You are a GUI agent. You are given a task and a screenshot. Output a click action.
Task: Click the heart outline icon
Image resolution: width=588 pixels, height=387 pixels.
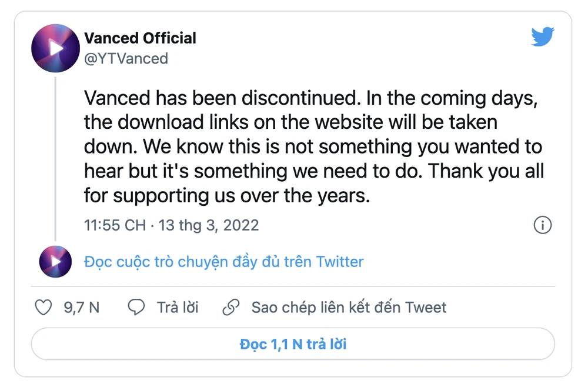[x=44, y=307]
